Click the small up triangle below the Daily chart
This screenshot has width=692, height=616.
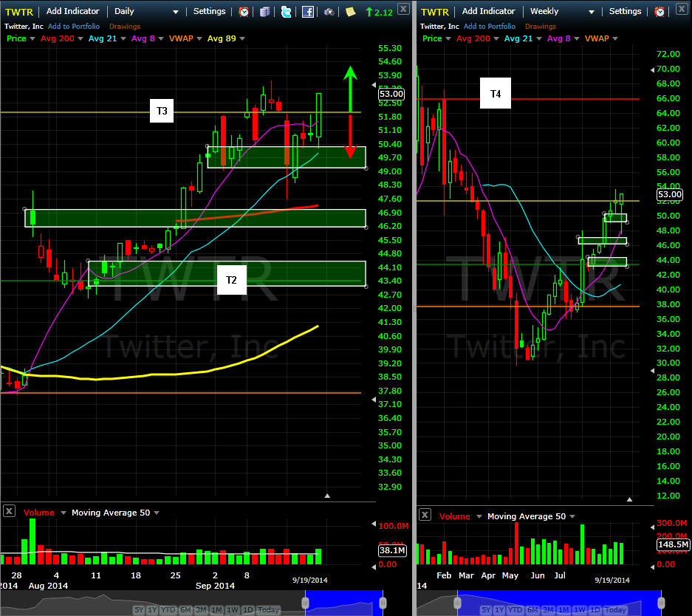327,496
